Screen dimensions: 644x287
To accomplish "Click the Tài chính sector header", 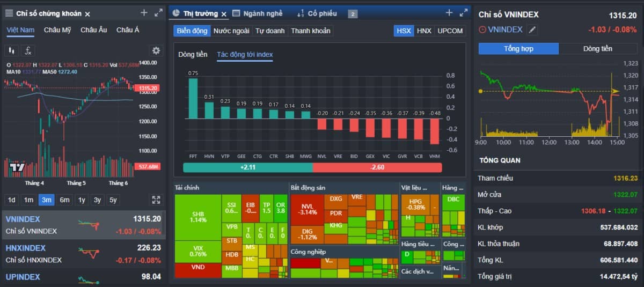I will (x=187, y=188).
